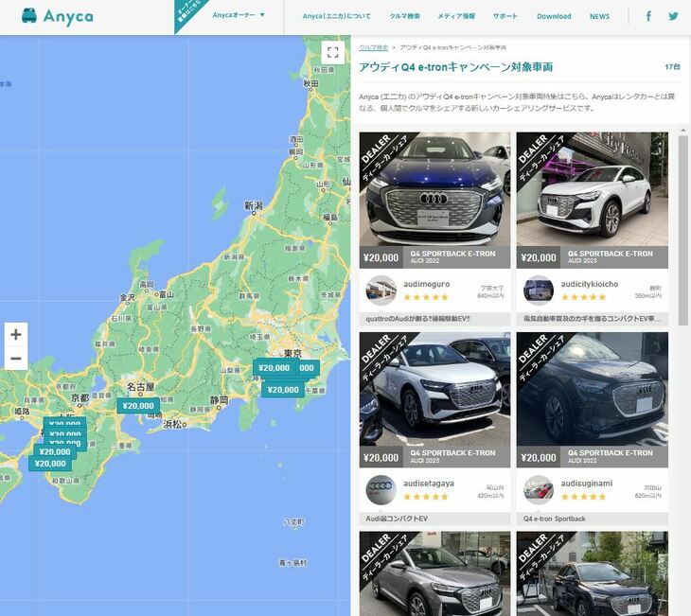The width and height of the screenshot is (691, 616).
Task: Click the audimeguro owner name
Action: click(x=426, y=284)
